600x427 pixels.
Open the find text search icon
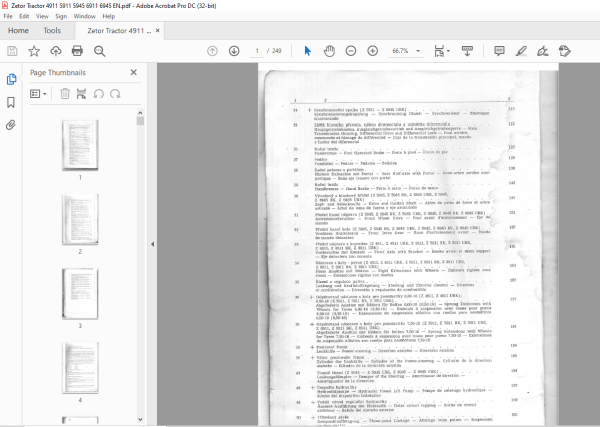pos(99,51)
